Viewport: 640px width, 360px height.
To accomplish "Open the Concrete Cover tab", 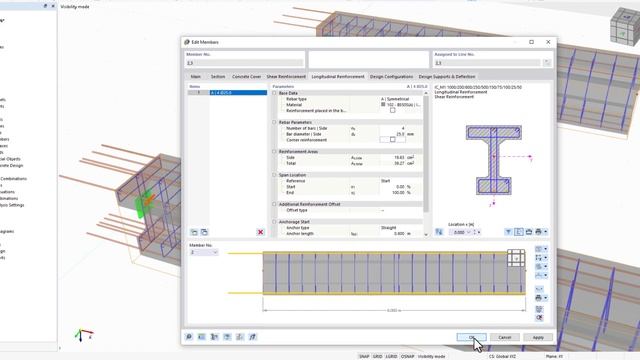I will click(x=246, y=76).
